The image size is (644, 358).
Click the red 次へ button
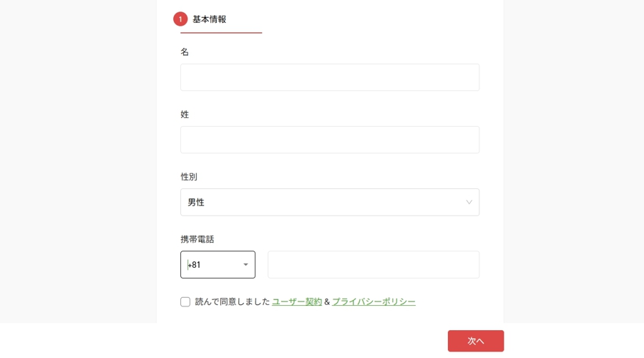pos(476,341)
